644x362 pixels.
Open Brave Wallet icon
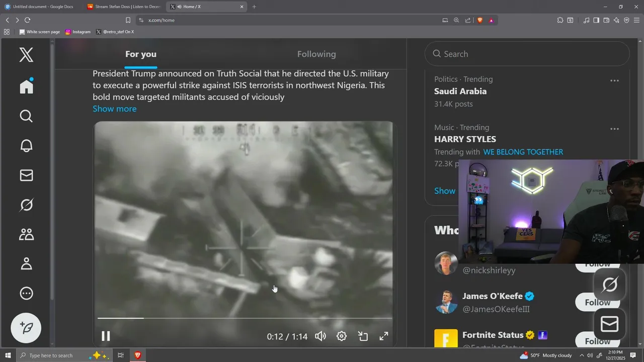[x=606, y=20]
